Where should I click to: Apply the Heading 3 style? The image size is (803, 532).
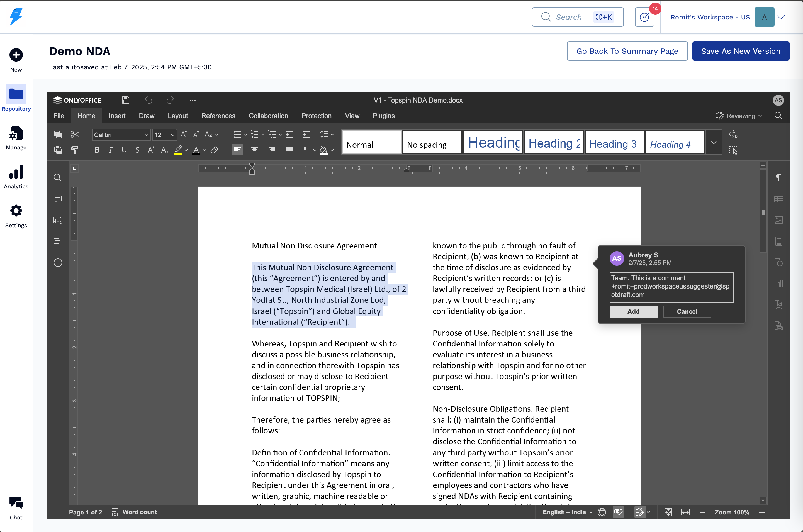point(614,143)
